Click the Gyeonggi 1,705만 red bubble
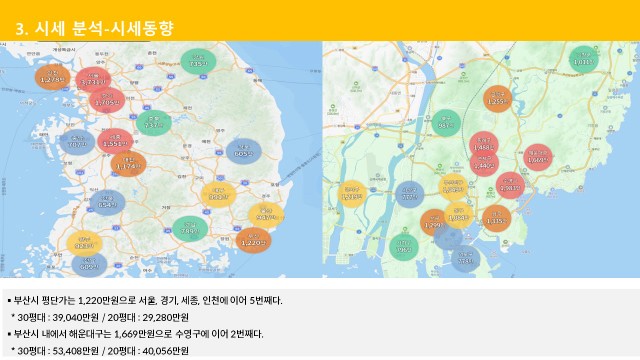The height and width of the screenshot is (360, 640). pyautogui.click(x=107, y=100)
